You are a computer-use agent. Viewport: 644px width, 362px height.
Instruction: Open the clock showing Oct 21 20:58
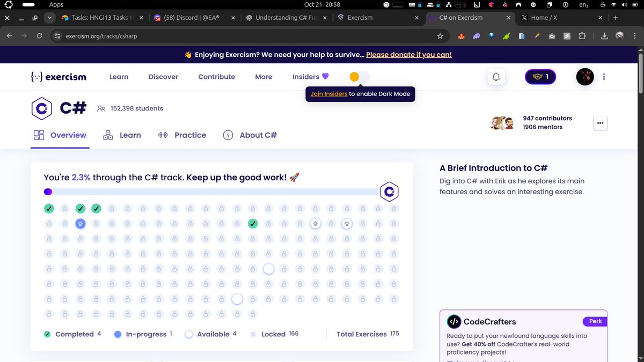[x=321, y=4]
